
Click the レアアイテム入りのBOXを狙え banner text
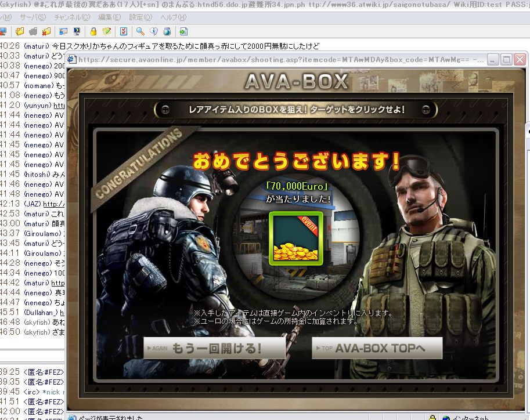point(297,110)
